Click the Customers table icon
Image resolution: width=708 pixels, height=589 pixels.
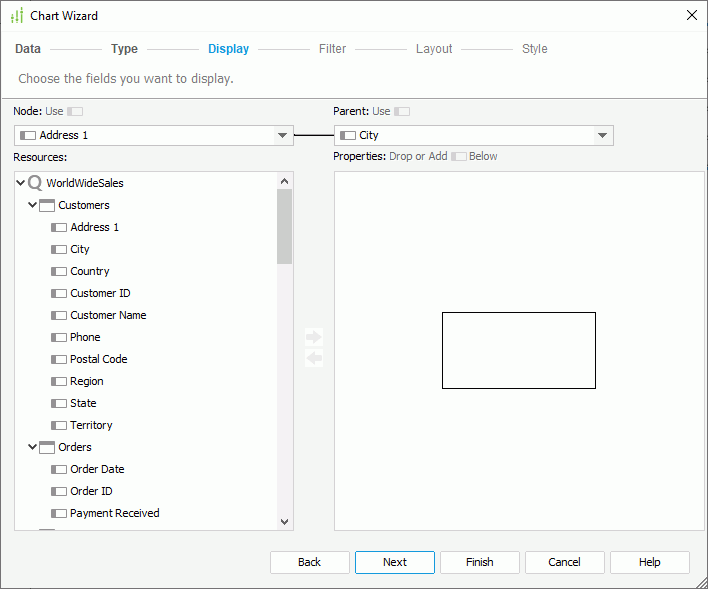(x=47, y=205)
